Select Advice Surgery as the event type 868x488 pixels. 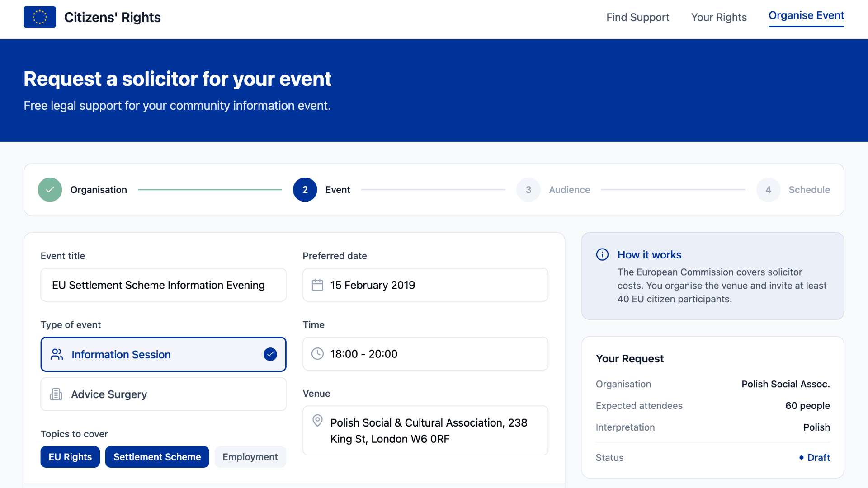(x=163, y=394)
